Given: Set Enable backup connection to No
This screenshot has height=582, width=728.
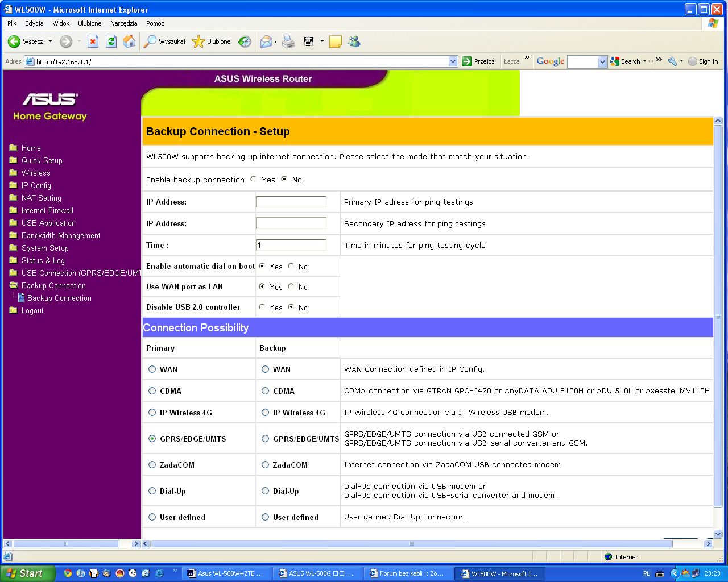Looking at the screenshot, I should (284, 179).
